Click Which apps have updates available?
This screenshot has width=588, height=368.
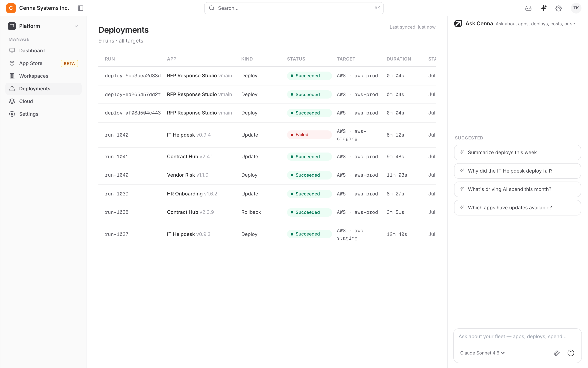517,208
